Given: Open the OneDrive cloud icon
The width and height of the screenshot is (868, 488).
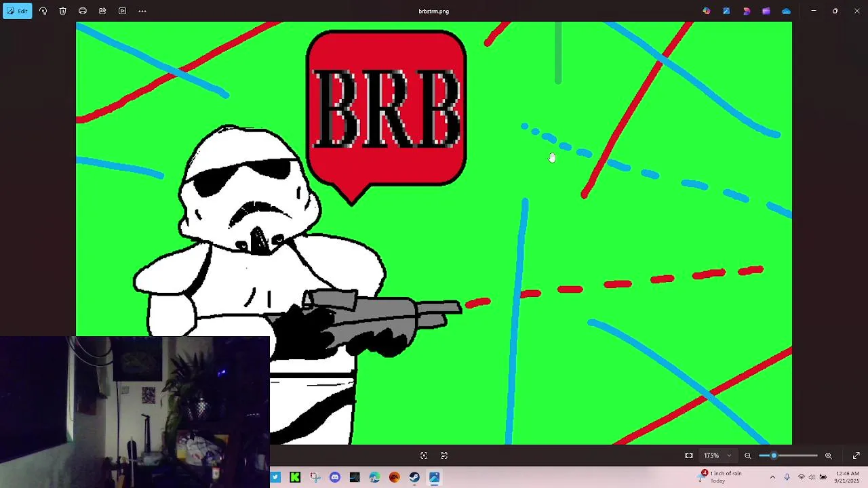Looking at the screenshot, I should click(786, 11).
